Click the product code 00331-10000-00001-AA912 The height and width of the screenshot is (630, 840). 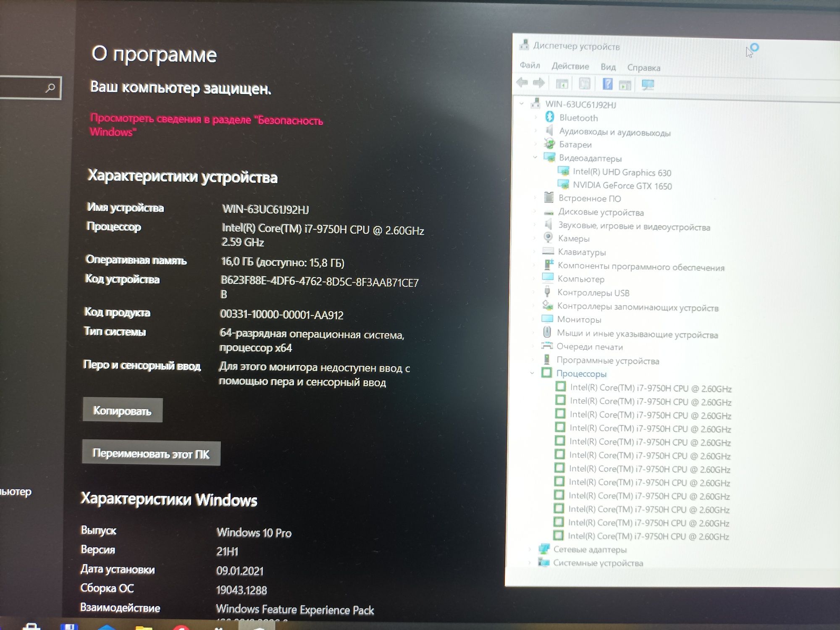tap(281, 315)
